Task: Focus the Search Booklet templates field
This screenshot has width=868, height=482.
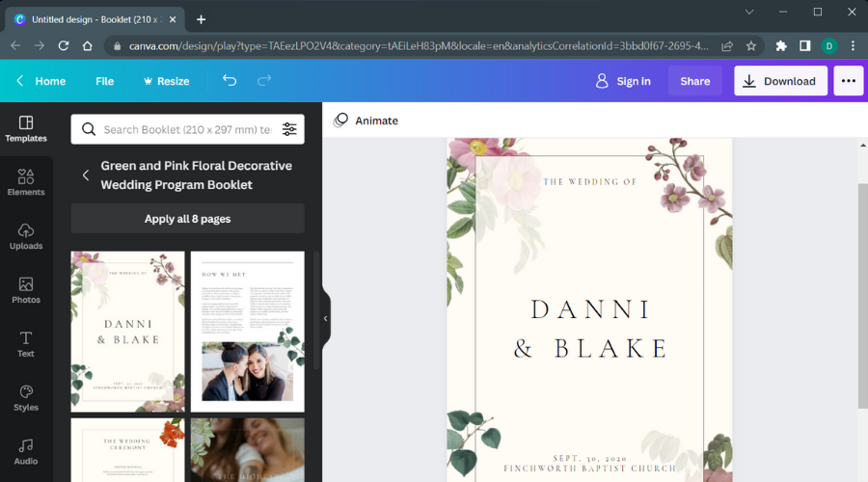Action: tap(188, 129)
